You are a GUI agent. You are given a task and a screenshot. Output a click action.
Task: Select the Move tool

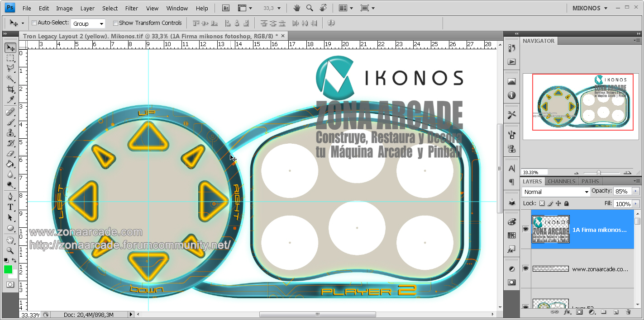[10, 48]
